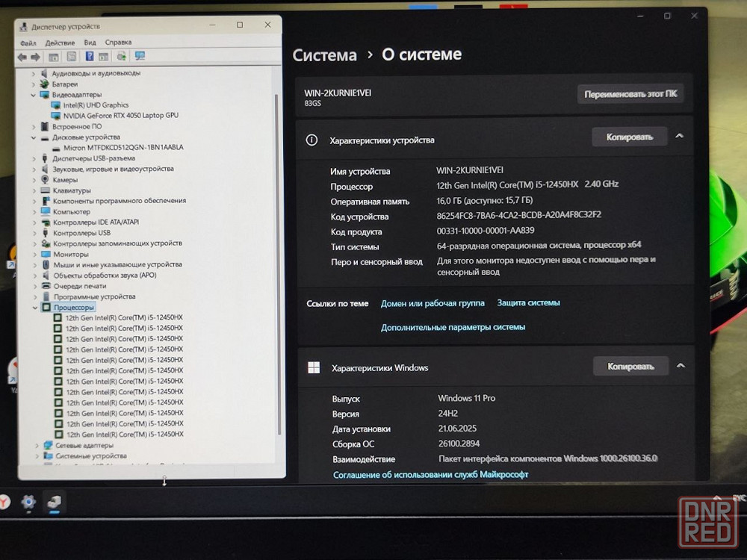Image resolution: width=747 pixels, height=560 pixels.
Task: Click the Windows logo beside Характеристики Windows
Action: click(314, 367)
